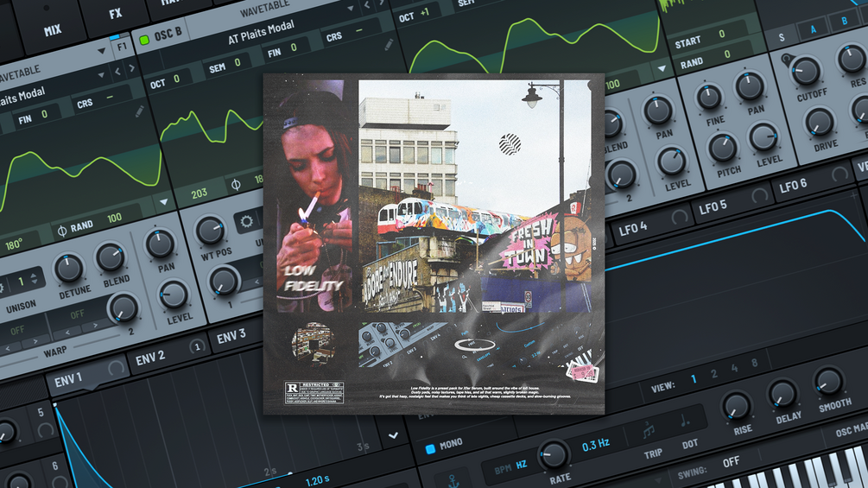The height and width of the screenshot is (488, 868).
Task: Click the modulation circle on LFO 6 tab
Action: coord(839,174)
